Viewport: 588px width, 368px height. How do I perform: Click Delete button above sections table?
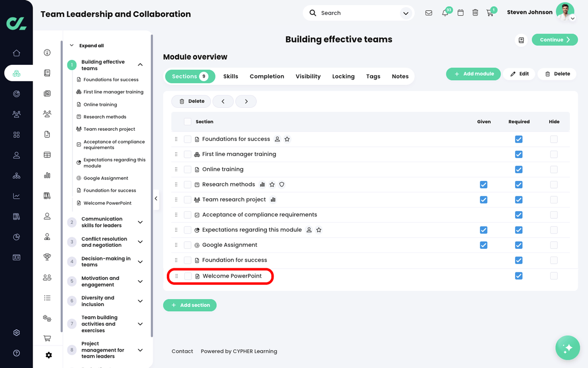(191, 101)
